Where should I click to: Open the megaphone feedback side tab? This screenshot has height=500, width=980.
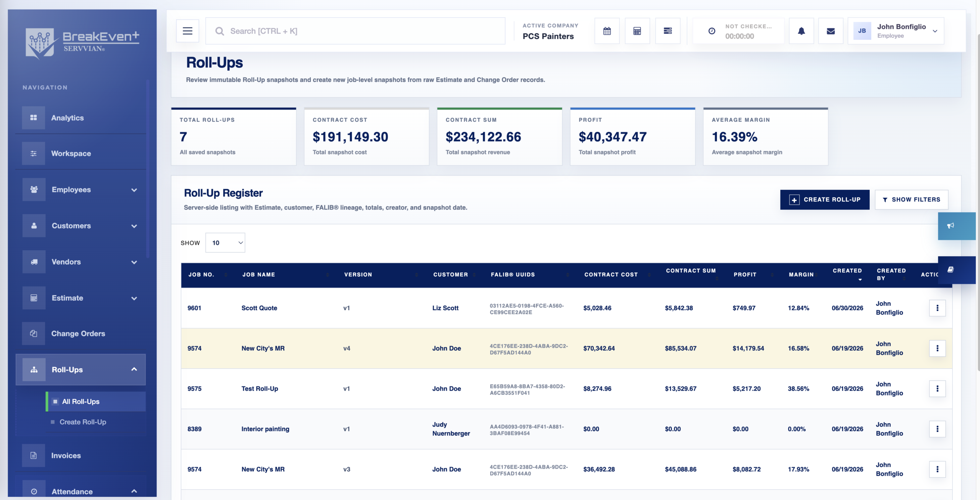point(956,226)
